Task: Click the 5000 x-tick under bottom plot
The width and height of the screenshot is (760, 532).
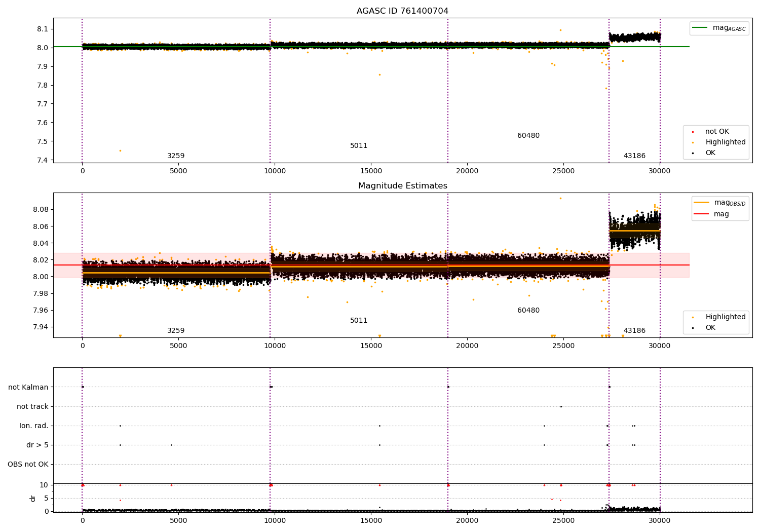Action: (178, 521)
